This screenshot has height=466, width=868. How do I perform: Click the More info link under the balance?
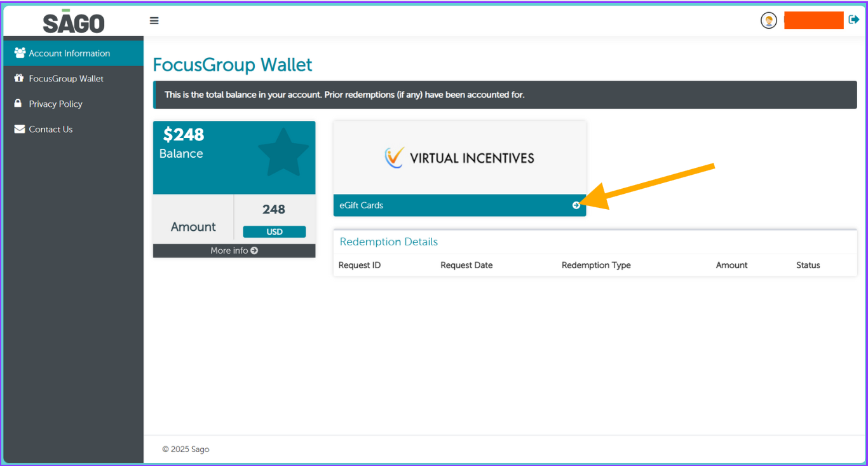[x=234, y=250]
